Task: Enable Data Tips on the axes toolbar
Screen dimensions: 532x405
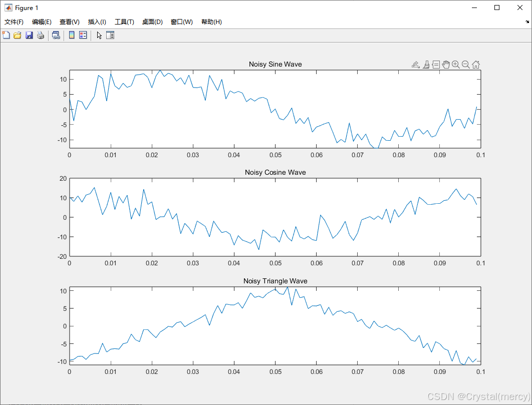Action: coord(436,65)
